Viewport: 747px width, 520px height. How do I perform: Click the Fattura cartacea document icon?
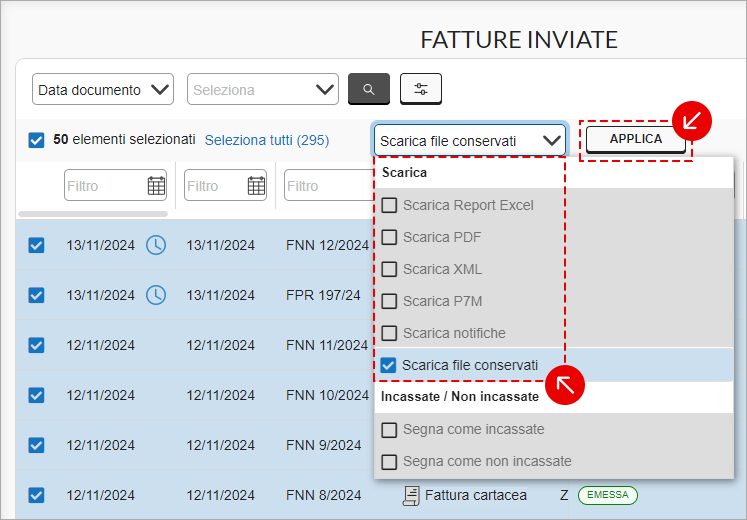tap(411, 496)
